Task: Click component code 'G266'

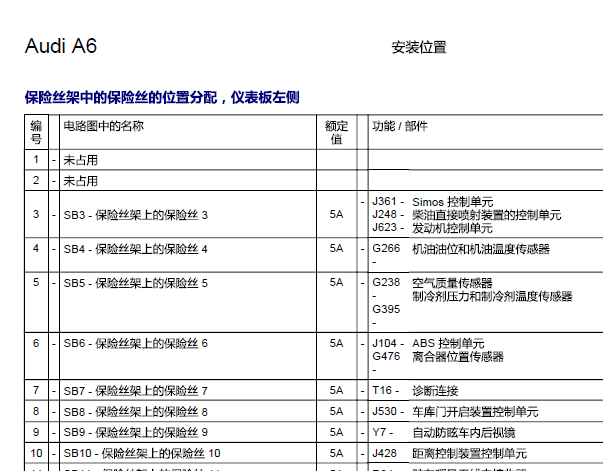Action: [386, 248]
